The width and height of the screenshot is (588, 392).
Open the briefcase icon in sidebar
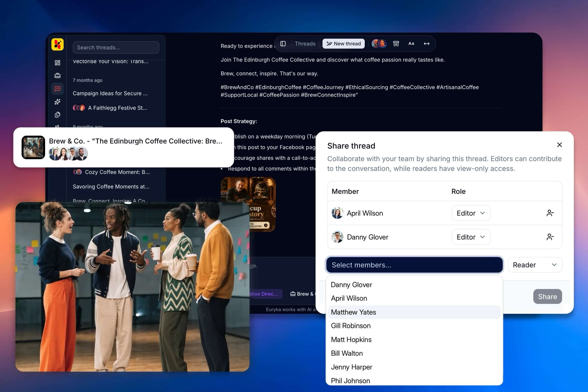(58, 75)
